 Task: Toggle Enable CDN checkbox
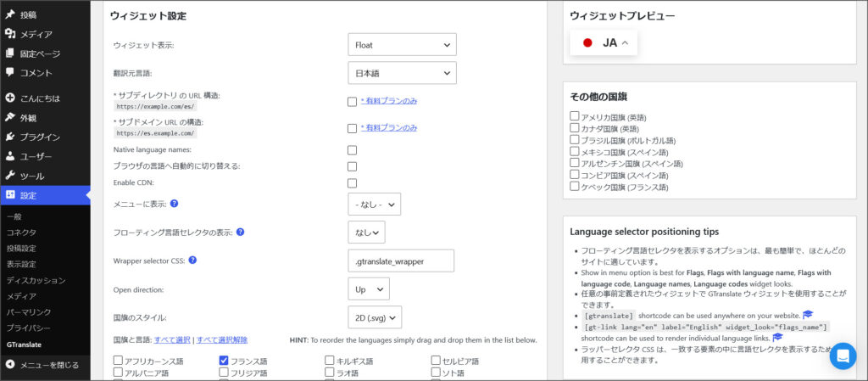click(x=352, y=183)
